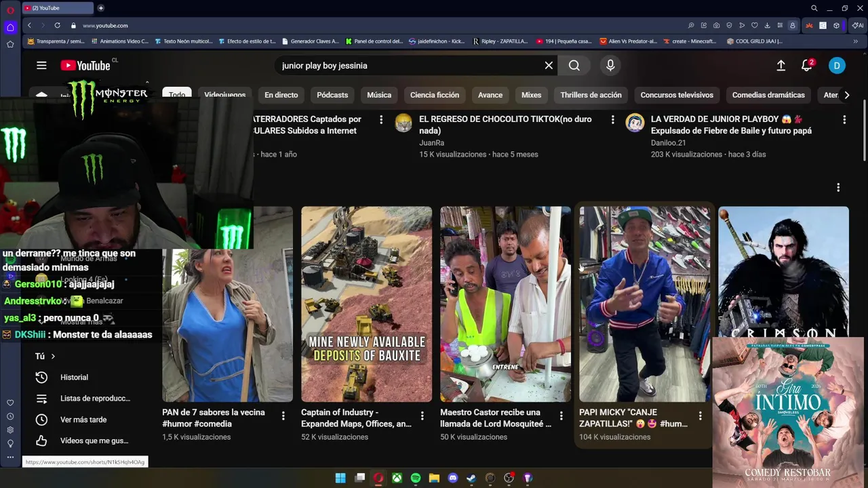The width and height of the screenshot is (868, 488).
Task: Open a new browser tab
Action: (x=100, y=8)
